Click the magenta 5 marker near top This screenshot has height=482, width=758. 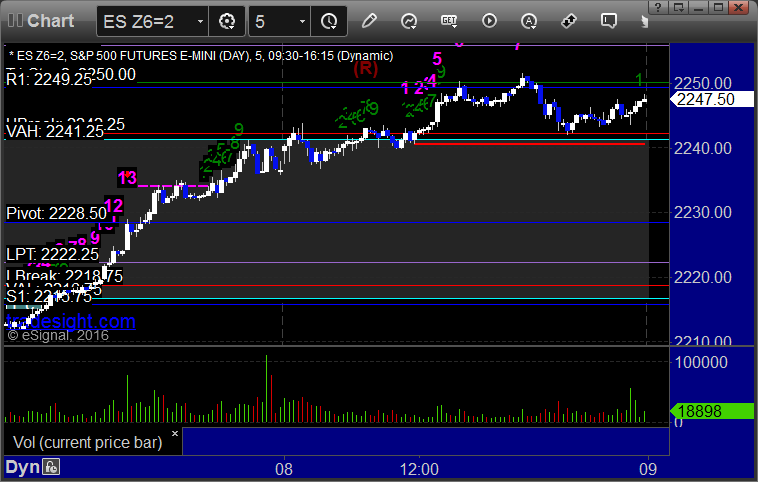click(x=437, y=58)
